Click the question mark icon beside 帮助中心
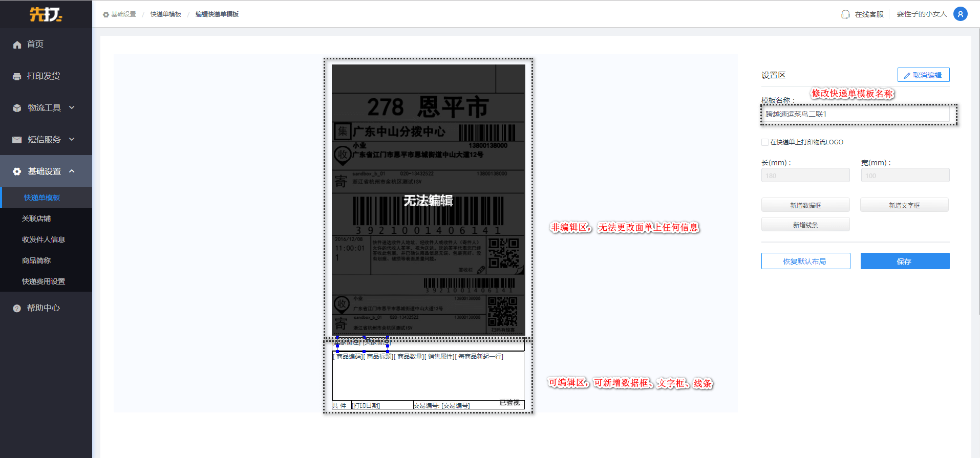Viewport: 980px width, 458px height. pyautogui.click(x=17, y=308)
